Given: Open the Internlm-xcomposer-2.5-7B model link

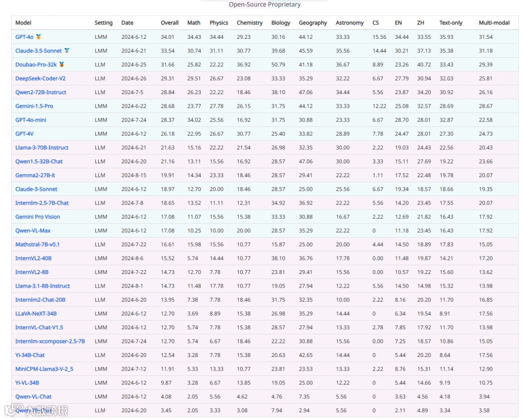Looking at the screenshot, I should (x=50, y=341).
